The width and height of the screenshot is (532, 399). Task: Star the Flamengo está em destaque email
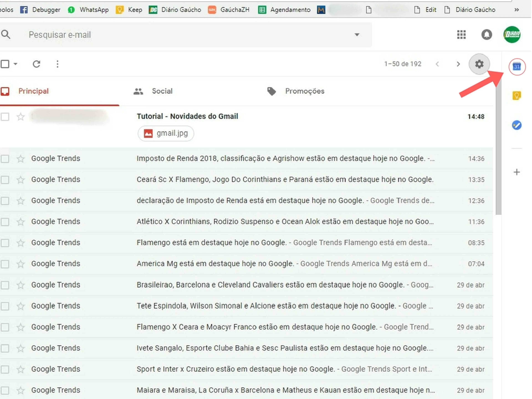21,243
